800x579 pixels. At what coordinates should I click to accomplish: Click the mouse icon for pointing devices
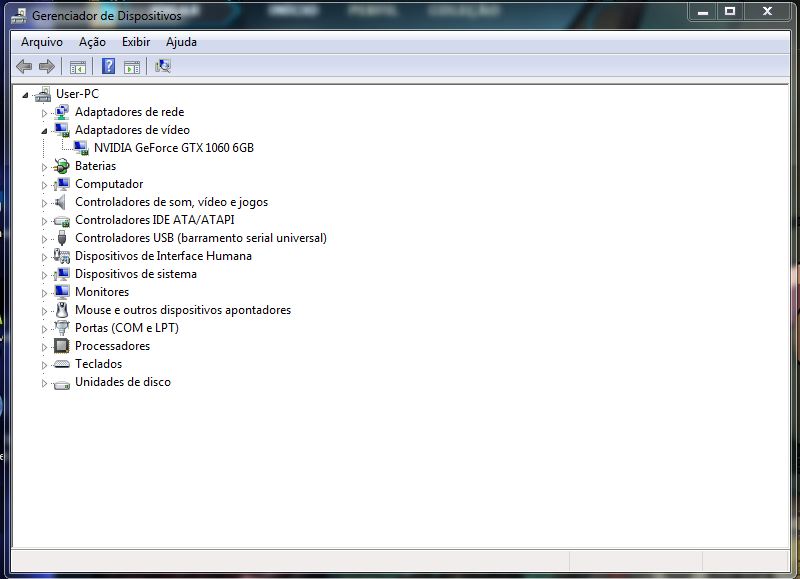(x=62, y=310)
